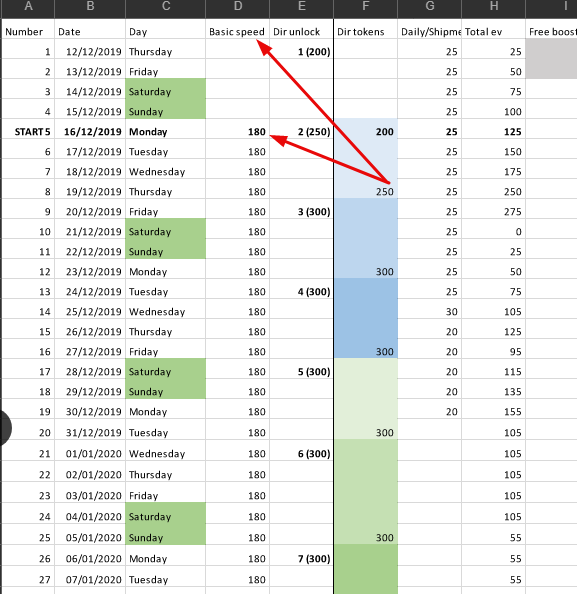
Task: Select the Daily/Shipment cell showing 30
Action: [x=430, y=311]
